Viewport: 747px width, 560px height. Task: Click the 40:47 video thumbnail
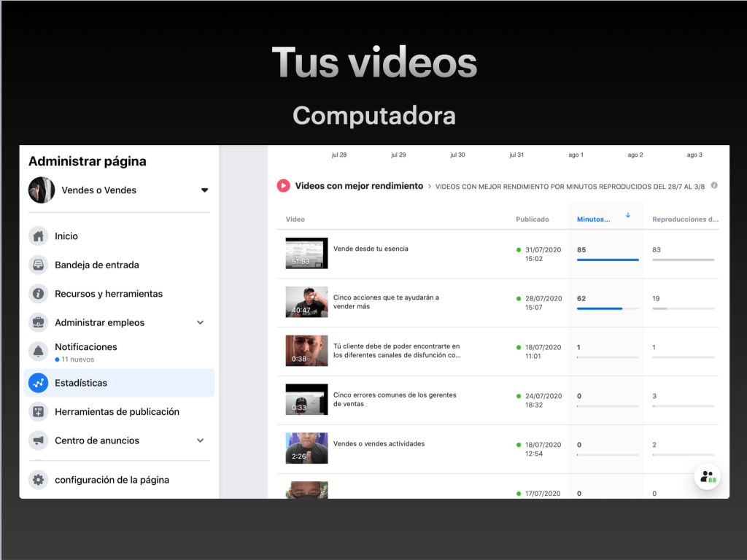point(306,302)
